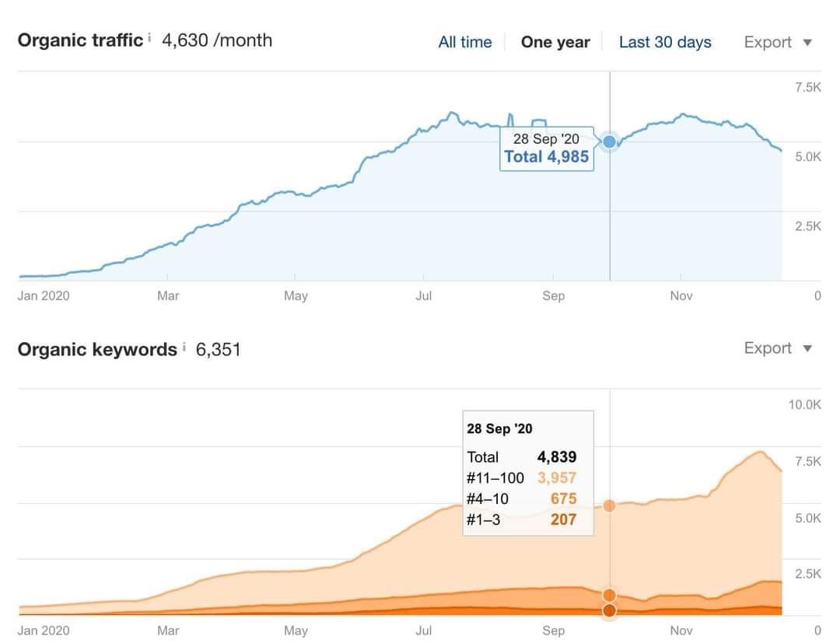The width and height of the screenshot is (840, 643).
Task: Click the 'Nov' axis label on keywords chart
Action: 681,630
